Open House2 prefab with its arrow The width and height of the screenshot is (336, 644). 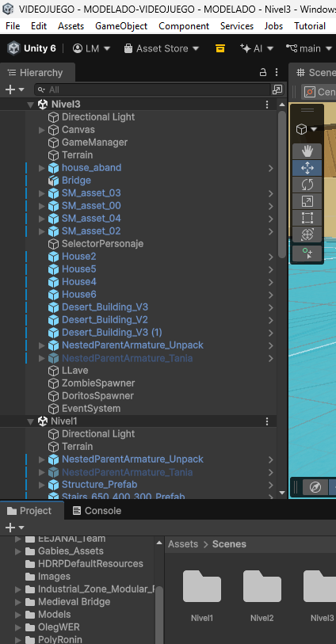(271, 257)
